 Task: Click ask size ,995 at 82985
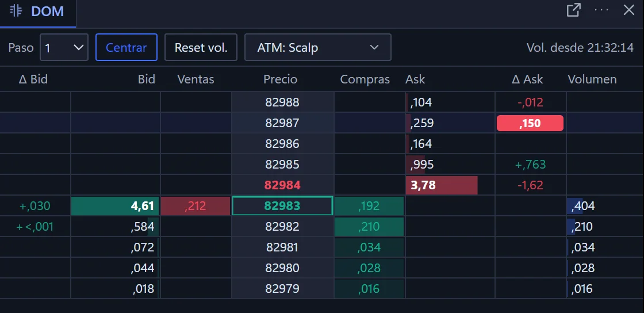(x=422, y=165)
